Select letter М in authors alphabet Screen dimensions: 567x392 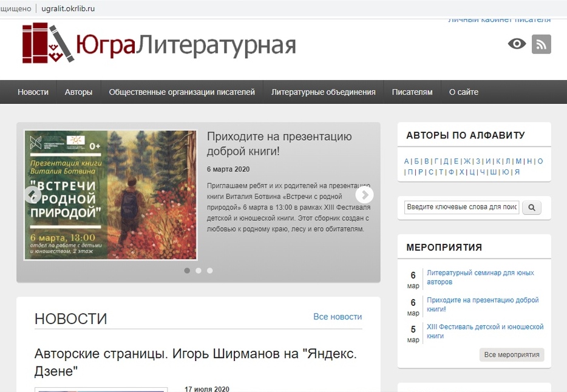(518, 161)
